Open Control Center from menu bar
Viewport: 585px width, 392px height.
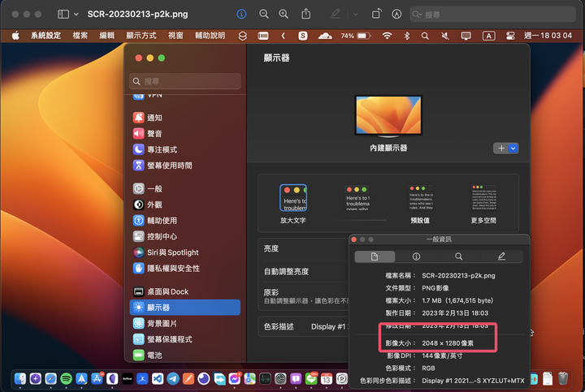[x=510, y=36]
